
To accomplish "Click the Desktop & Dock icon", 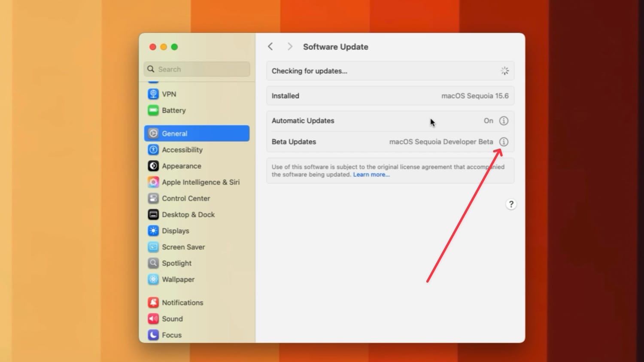I will tap(153, 215).
